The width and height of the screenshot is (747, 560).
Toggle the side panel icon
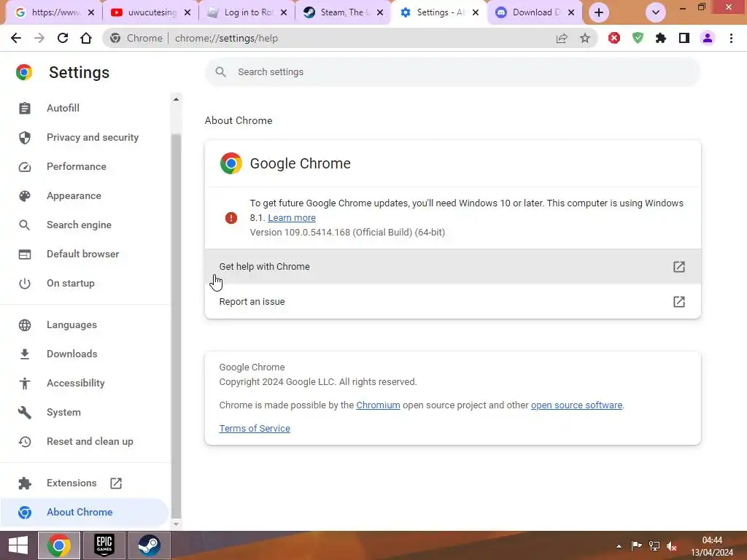[x=684, y=38]
